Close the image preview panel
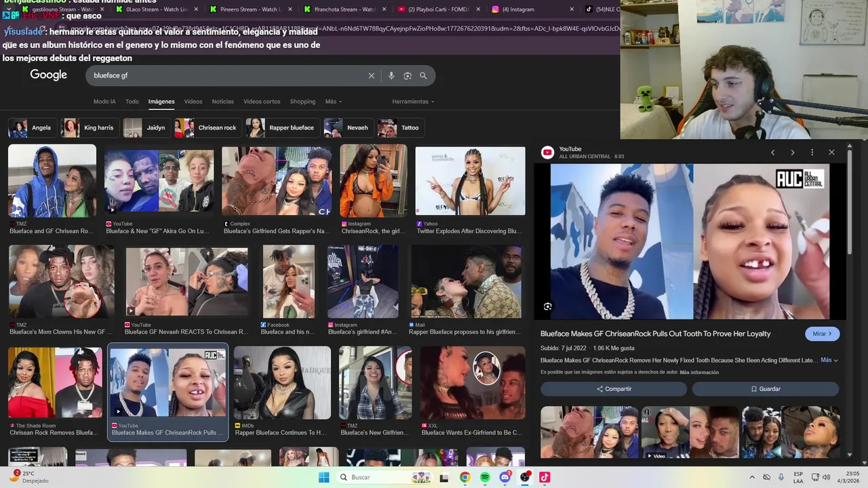 tap(831, 152)
